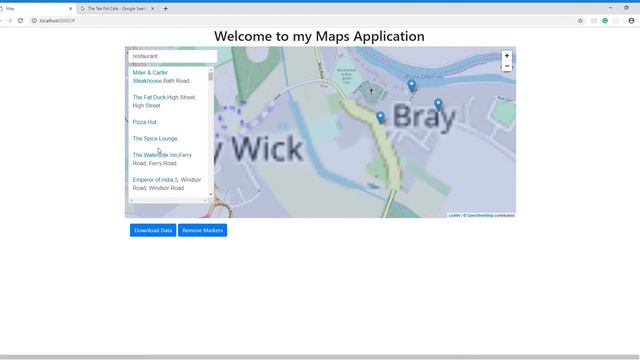Switch to The Tea Pot Cafe Google Search tab
The height and width of the screenshot is (360, 640).
coord(117,8)
